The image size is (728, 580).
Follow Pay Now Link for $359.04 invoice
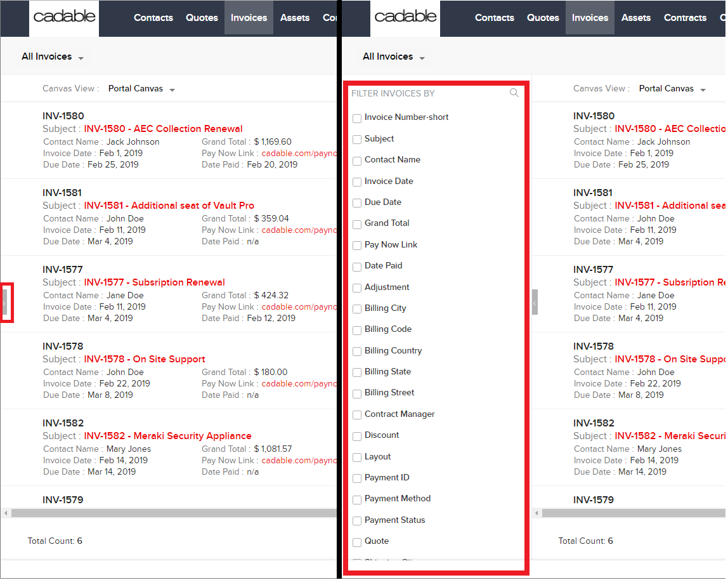click(299, 230)
